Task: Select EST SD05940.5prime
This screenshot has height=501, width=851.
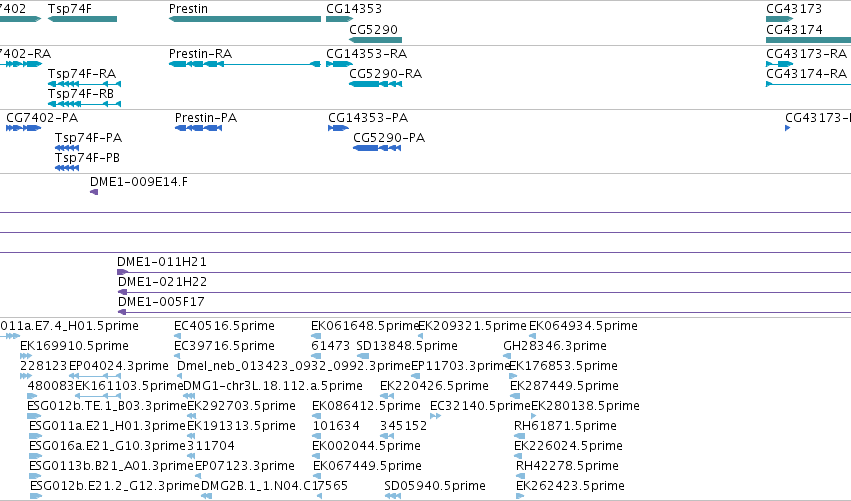Action: pos(435,486)
